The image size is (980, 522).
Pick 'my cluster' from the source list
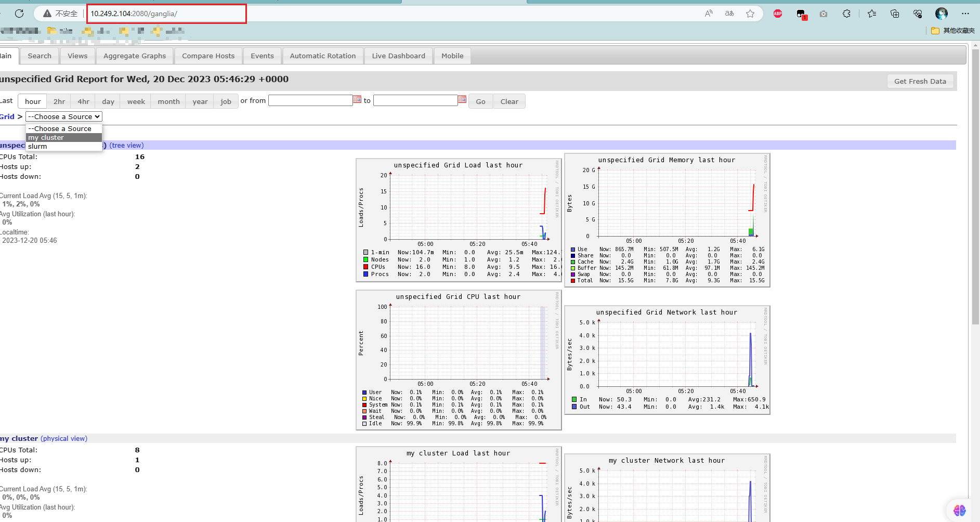(x=64, y=137)
